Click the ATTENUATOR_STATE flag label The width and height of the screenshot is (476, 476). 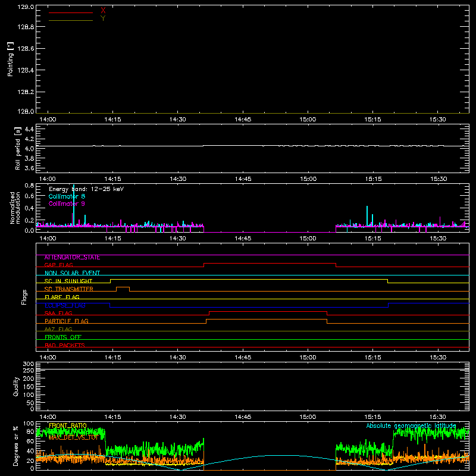[72, 258]
